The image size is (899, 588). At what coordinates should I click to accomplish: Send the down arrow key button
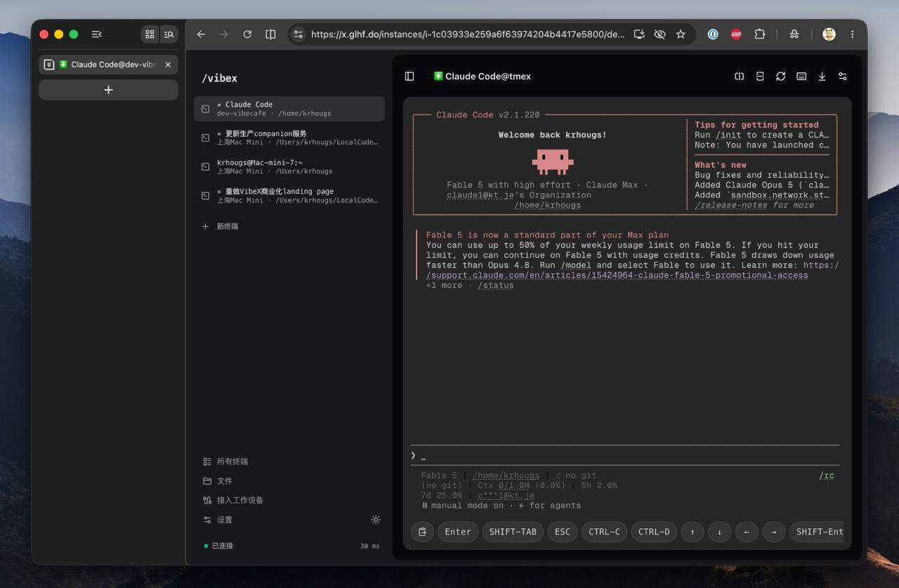719,532
